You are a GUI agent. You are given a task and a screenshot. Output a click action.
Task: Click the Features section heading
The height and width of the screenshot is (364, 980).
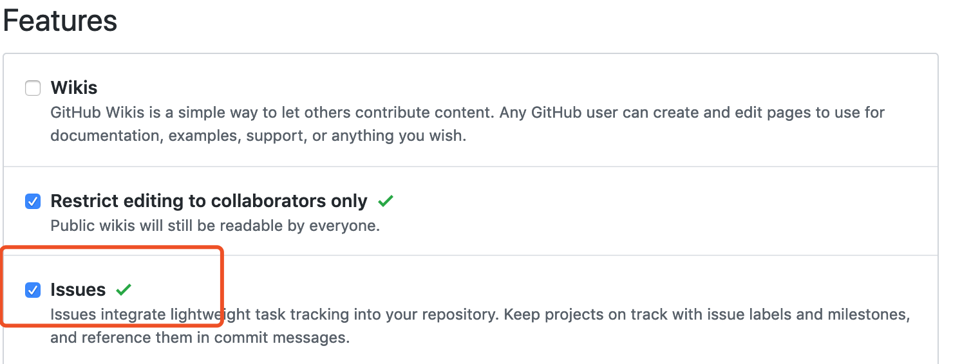click(x=61, y=21)
